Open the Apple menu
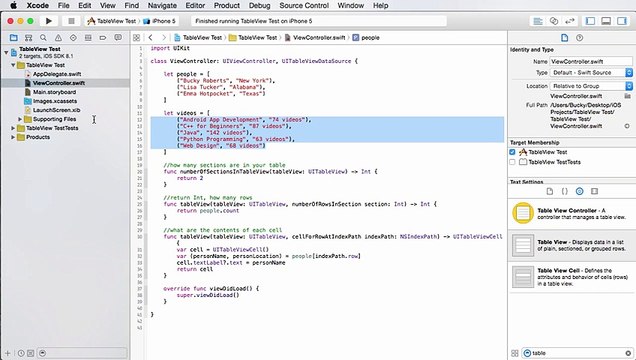This screenshot has height=360, width=636. click(x=13, y=6)
